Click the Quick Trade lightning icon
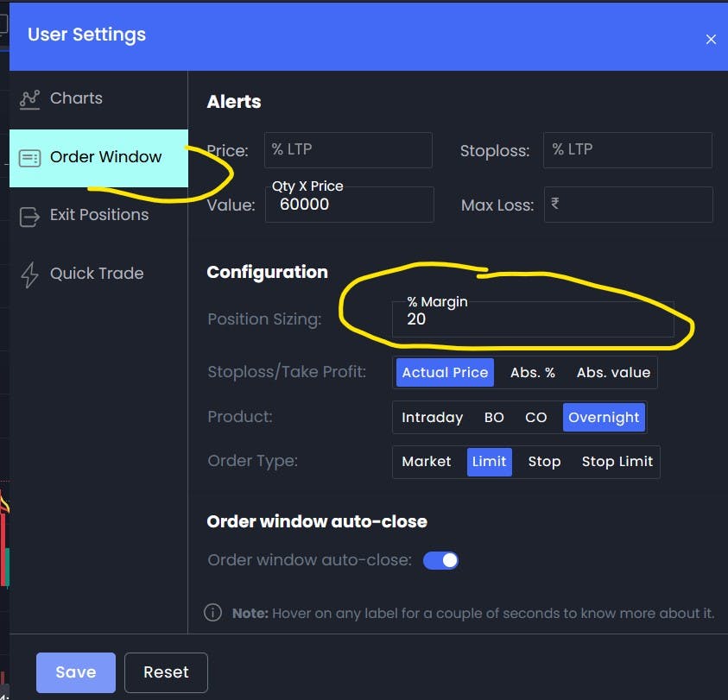The image size is (728, 700). pyautogui.click(x=29, y=274)
